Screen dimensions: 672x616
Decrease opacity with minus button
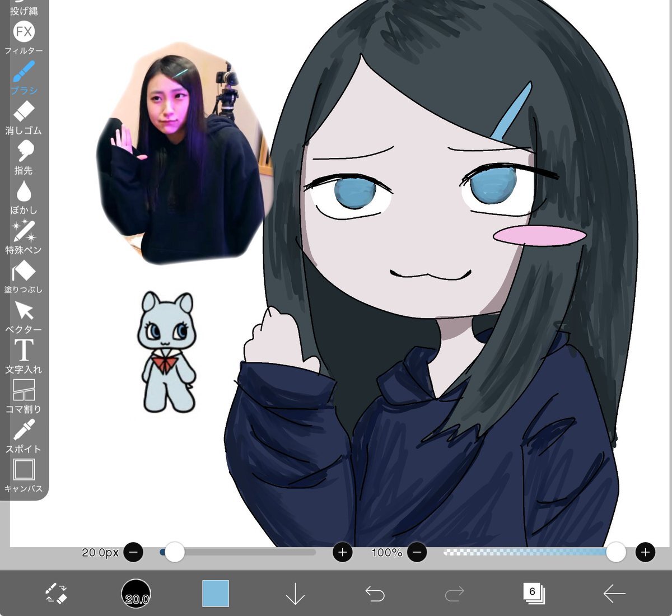(417, 553)
